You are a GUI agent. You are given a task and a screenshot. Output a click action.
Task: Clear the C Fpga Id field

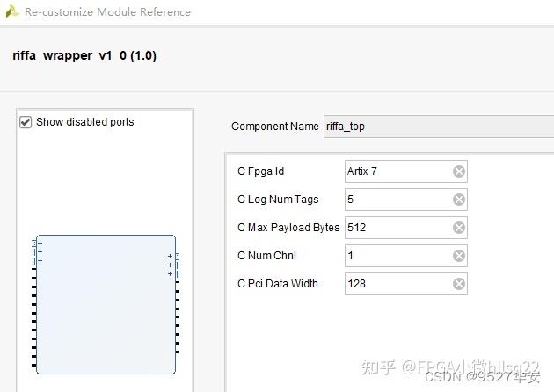pos(458,171)
